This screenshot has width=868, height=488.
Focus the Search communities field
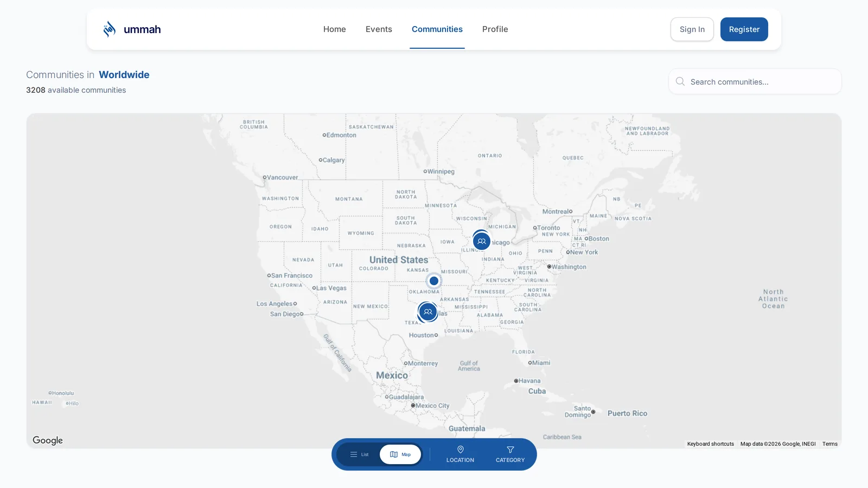coord(755,81)
